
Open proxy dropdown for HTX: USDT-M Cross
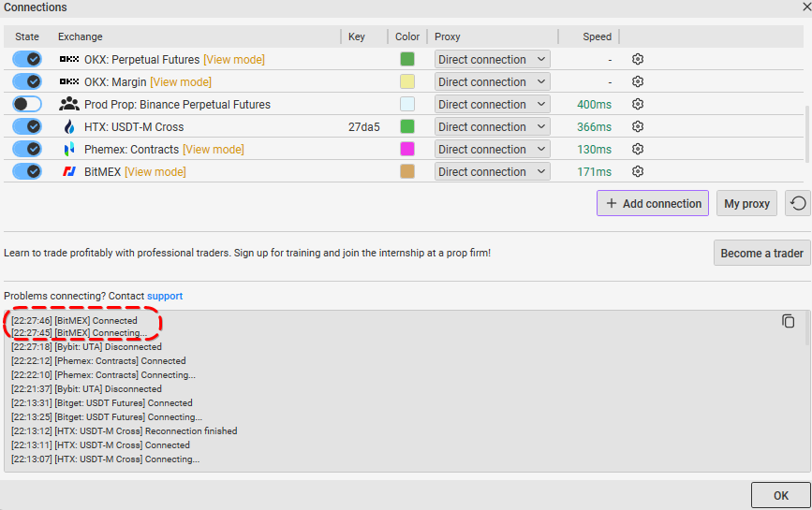[492, 126]
